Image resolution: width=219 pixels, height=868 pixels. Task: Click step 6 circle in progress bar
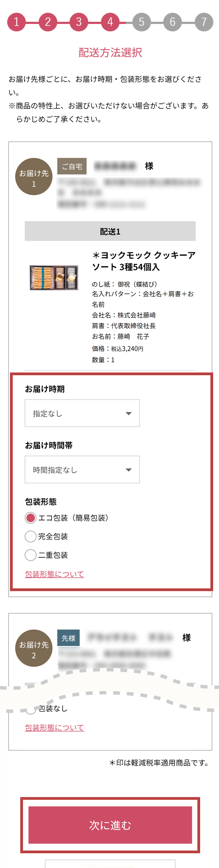pos(173,22)
